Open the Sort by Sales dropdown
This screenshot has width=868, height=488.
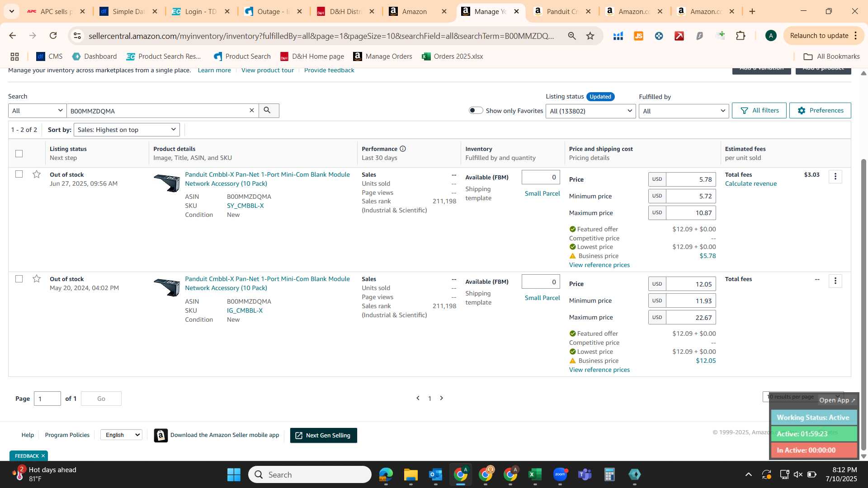coord(127,130)
